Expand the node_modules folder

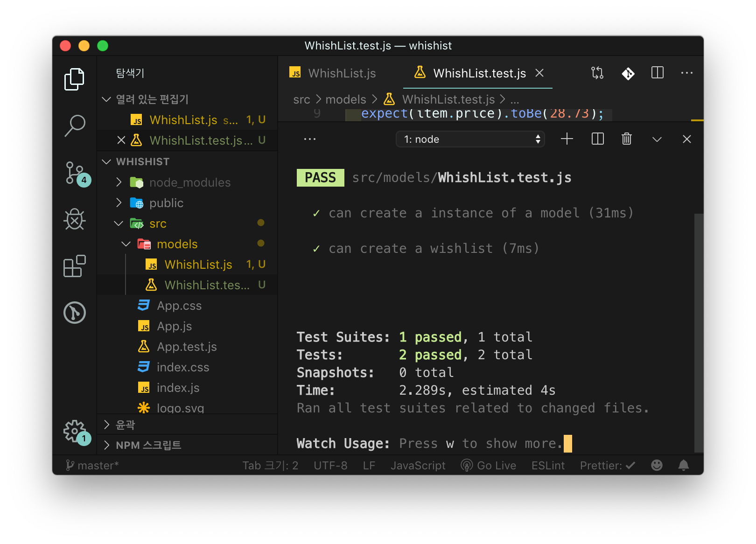click(187, 182)
